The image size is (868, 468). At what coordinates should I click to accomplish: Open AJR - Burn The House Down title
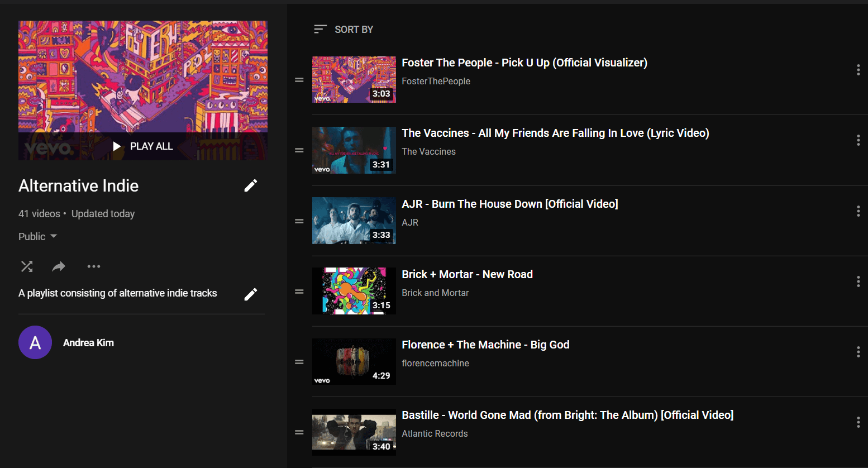510,204
